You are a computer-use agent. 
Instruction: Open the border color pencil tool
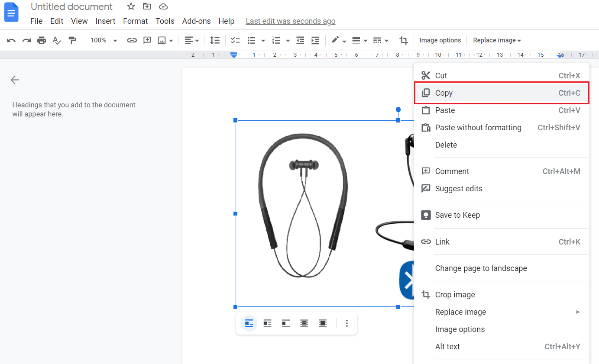point(335,40)
